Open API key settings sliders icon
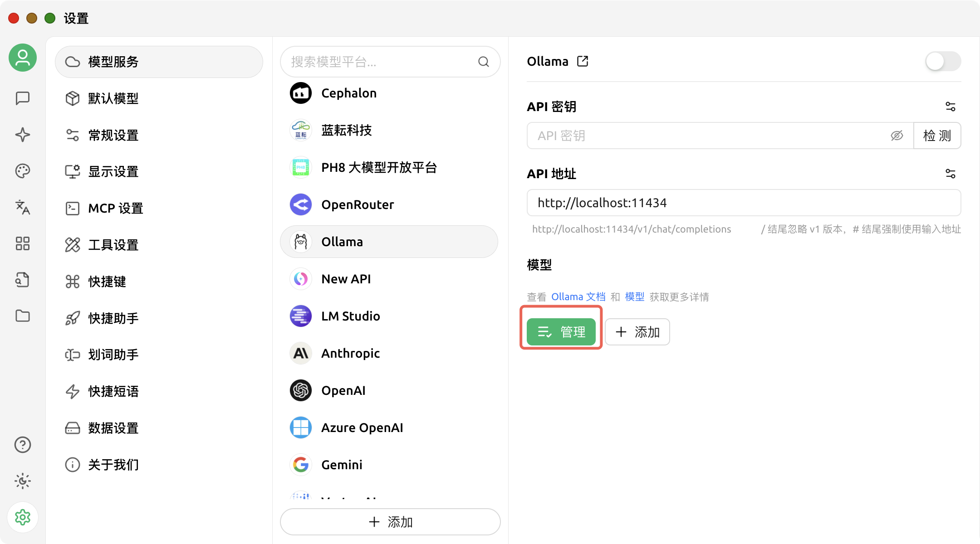980x544 pixels. point(950,107)
